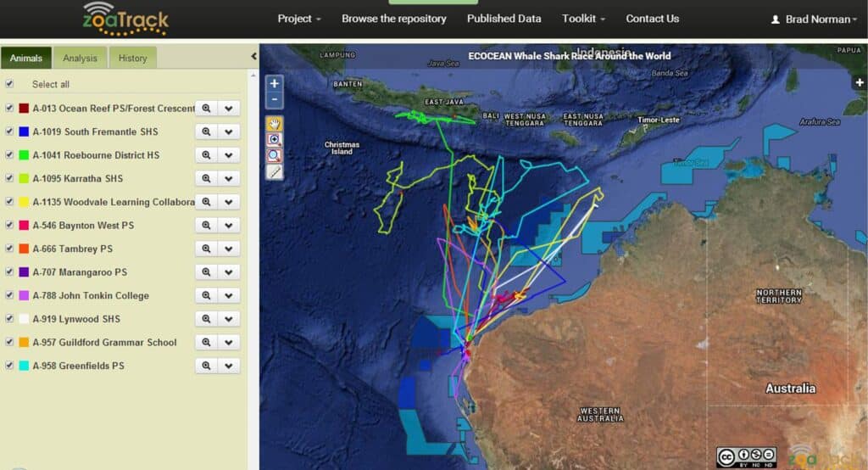
Task: Select the magnifier zoom box tool
Action: click(274, 156)
